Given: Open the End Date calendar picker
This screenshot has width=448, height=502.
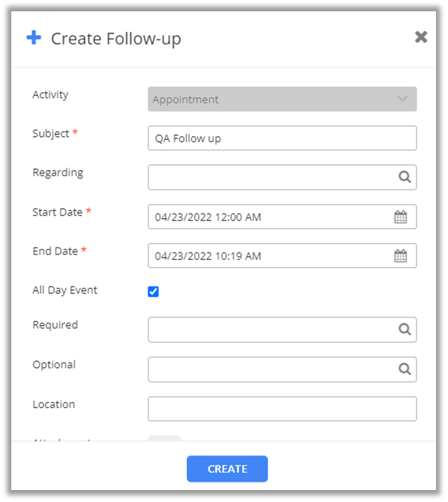Looking at the screenshot, I should (401, 256).
